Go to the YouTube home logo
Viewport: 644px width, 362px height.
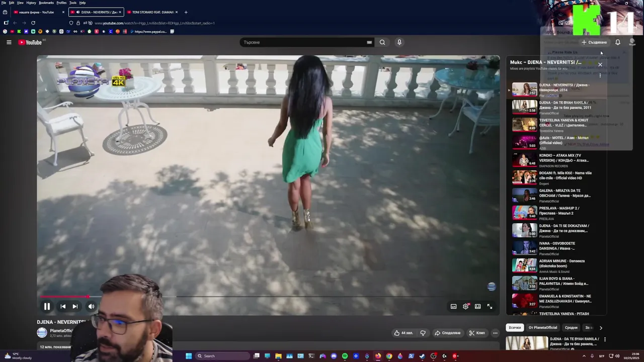coord(30,42)
